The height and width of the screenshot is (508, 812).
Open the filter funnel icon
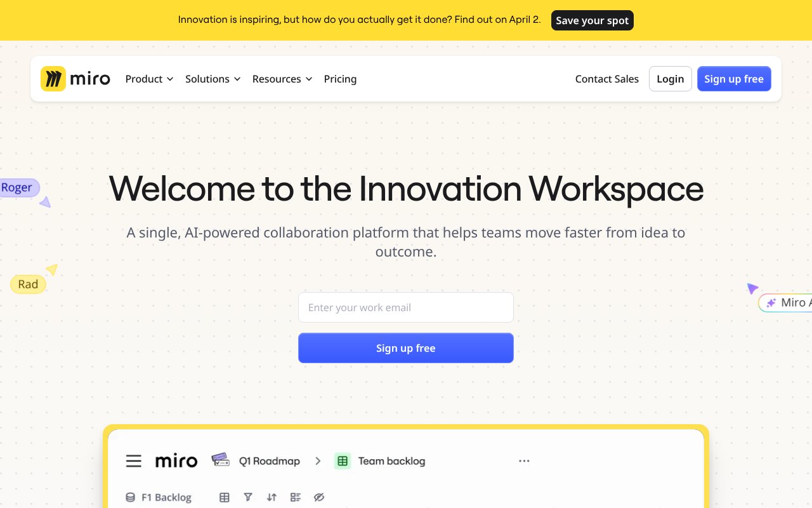click(248, 497)
